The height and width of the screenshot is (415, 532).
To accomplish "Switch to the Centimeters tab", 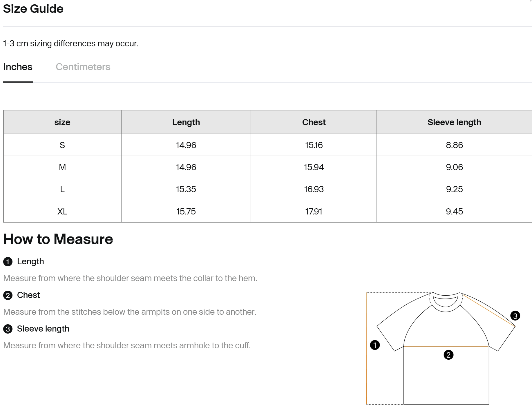I will tap(83, 67).
